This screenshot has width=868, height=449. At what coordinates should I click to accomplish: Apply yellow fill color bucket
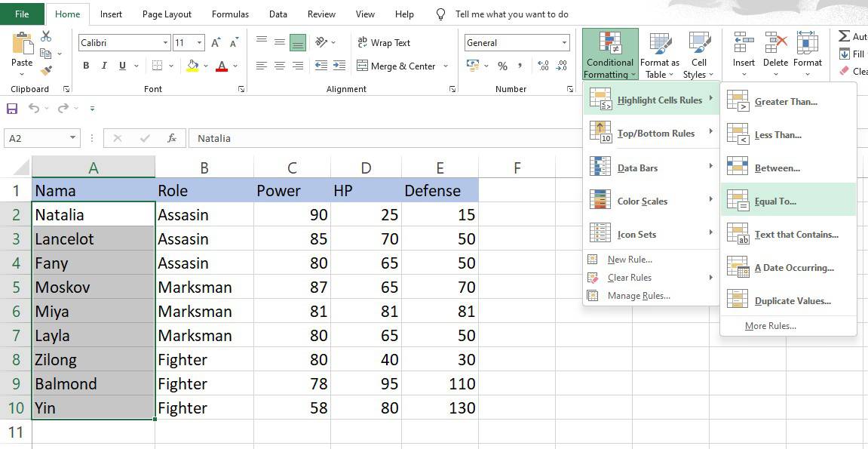(192, 66)
